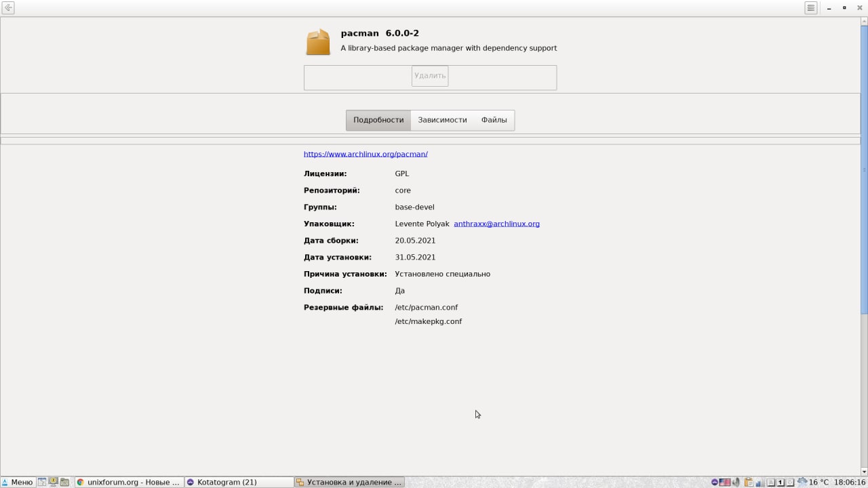
Task: Close the window with the X button
Action: coord(859,8)
